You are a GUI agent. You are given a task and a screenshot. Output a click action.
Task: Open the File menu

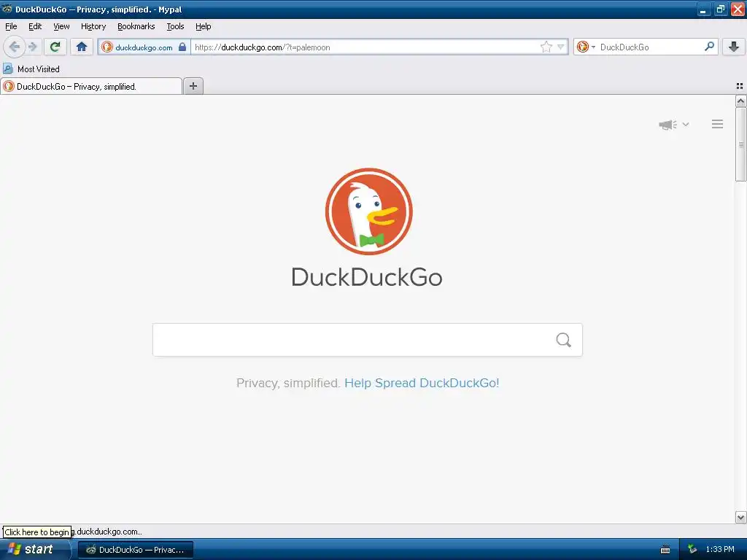click(11, 26)
